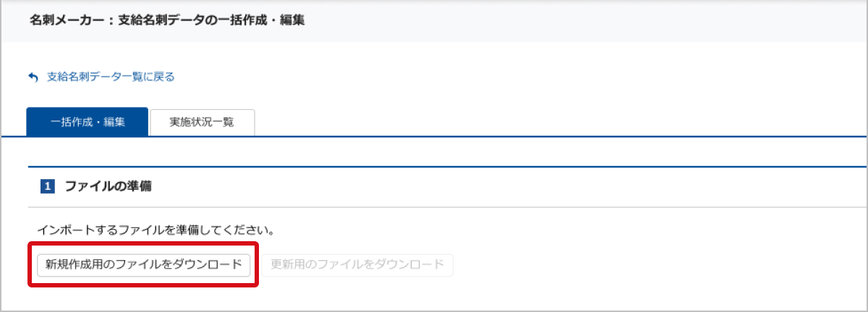The width and height of the screenshot is (868, 312).
Task: Select the 一括作成・編集 tab
Action: click(x=88, y=122)
